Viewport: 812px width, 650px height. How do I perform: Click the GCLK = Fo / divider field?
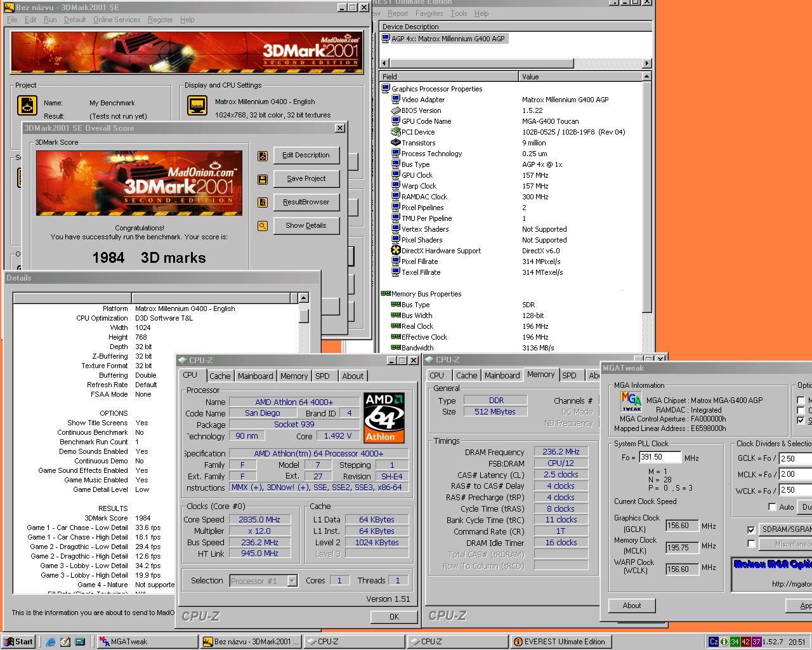[x=796, y=458]
